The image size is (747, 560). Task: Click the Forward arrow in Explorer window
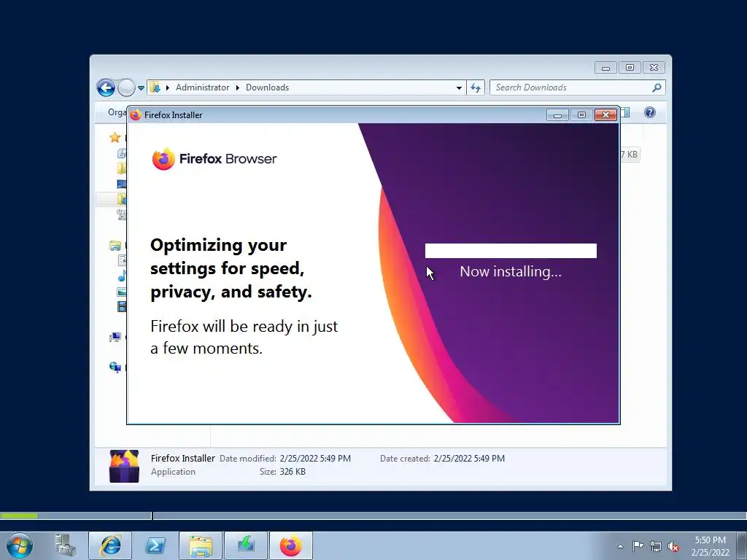(x=126, y=87)
